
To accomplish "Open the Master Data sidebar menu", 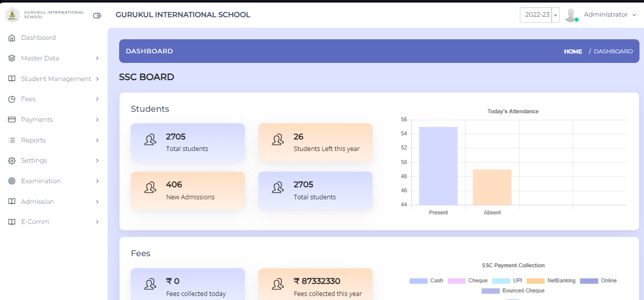I will click(40, 58).
